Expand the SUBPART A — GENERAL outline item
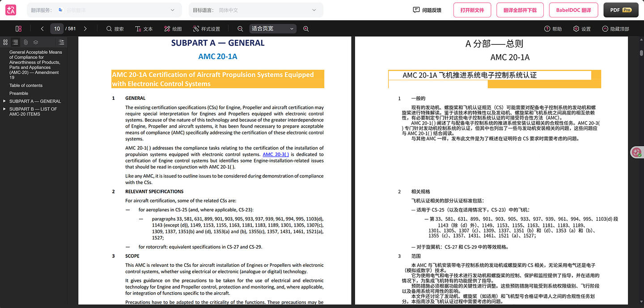Screen dimensions: 644x308 pyautogui.click(x=4, y=101)
